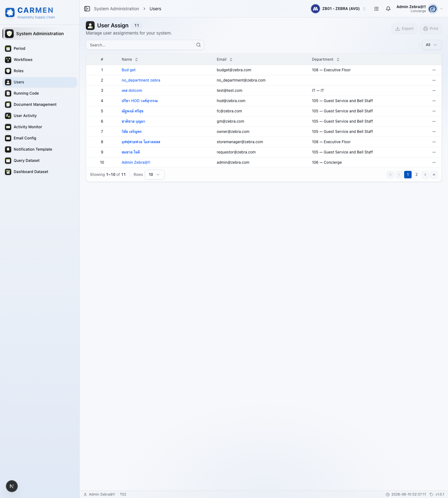Click the ZB01 company logo icon

(315, 9)
